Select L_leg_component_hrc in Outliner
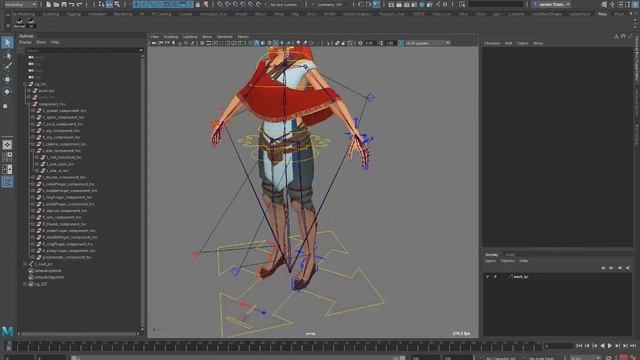Screen dimensions: 640x360 61,131
